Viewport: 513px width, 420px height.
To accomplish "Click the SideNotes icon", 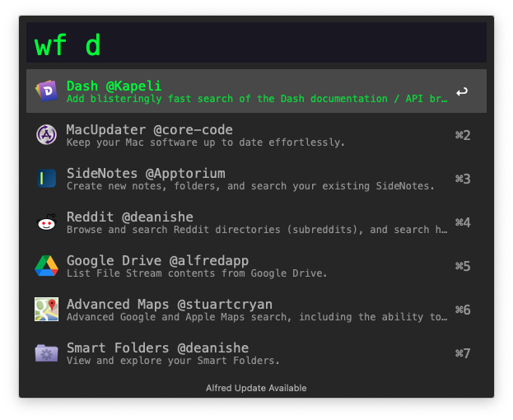I will pyautogui.click(x=46, y=178).
